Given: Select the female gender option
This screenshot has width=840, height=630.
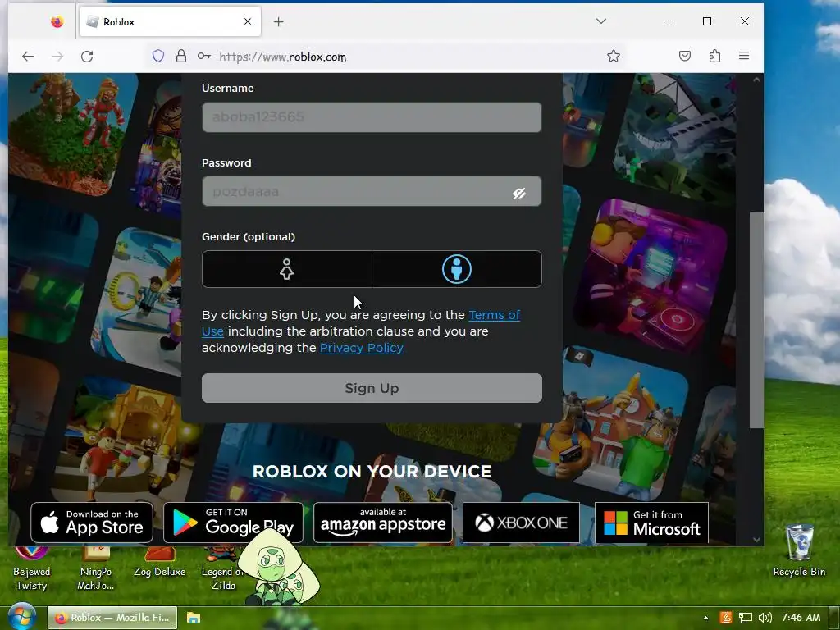Looking at the screenshot, I should tap(286, 269).
